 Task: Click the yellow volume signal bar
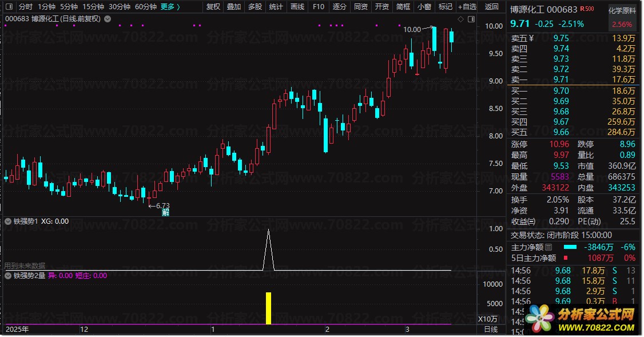pyautogui.click(x=269, y=308)
